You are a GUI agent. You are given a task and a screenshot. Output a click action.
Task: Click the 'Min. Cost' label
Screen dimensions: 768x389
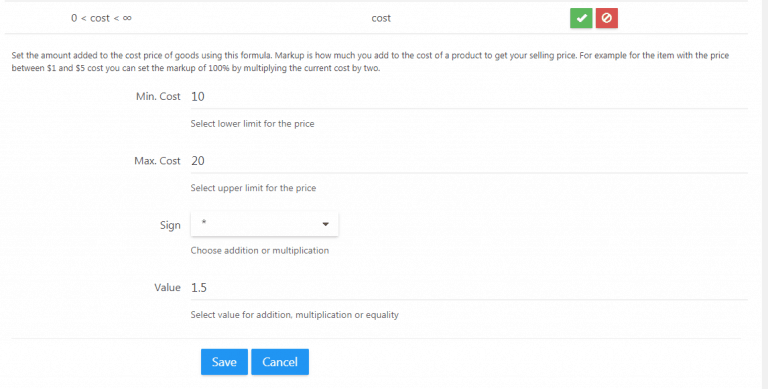(158, 97)
